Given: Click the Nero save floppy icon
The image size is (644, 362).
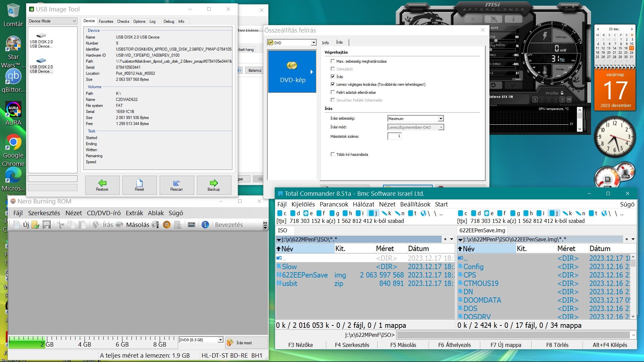Looking at the screenshot, I should click(47, 225).
